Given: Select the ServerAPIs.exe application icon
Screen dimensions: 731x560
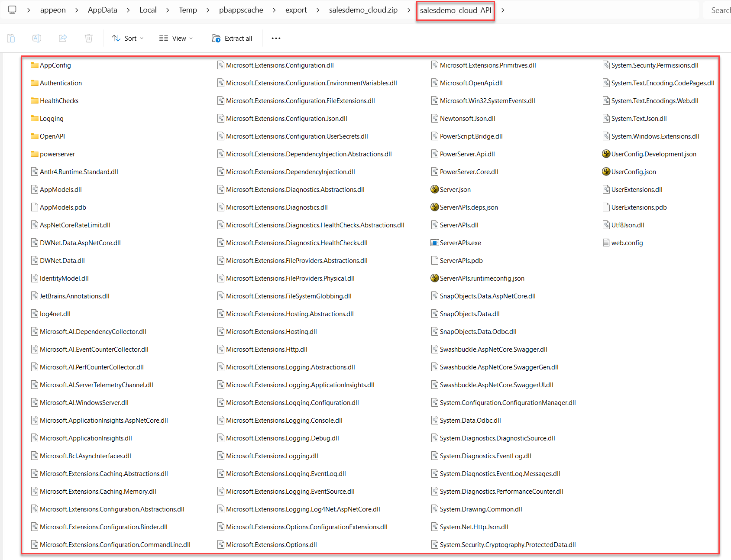Looking at the screenshot, I should 435,243.
